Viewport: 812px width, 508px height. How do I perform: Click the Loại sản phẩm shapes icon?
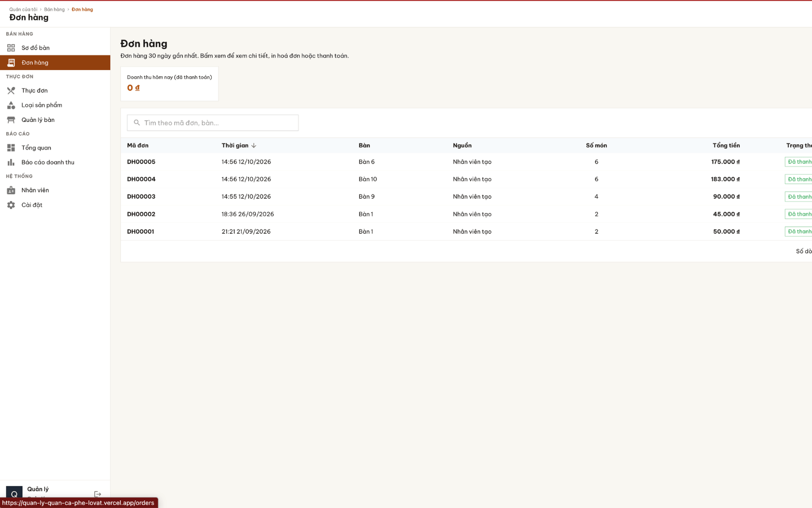pos(11,105)
